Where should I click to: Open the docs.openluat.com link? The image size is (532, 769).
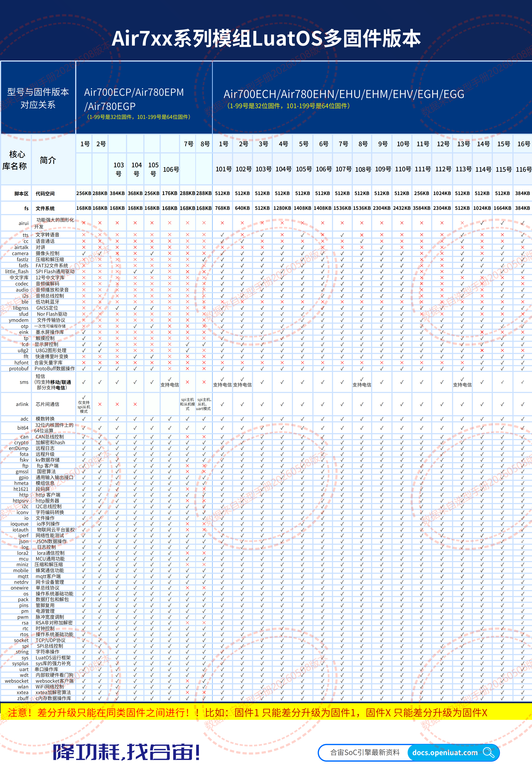tap(445, 752)
